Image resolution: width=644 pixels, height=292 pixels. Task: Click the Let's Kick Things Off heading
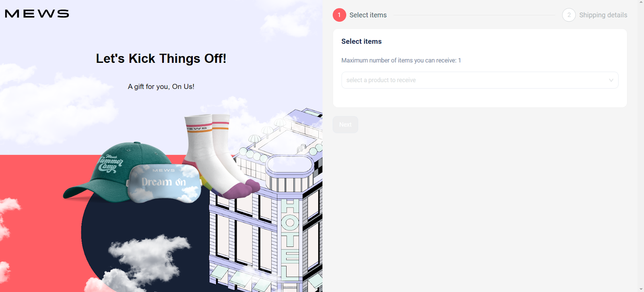[x=161, y=58]
